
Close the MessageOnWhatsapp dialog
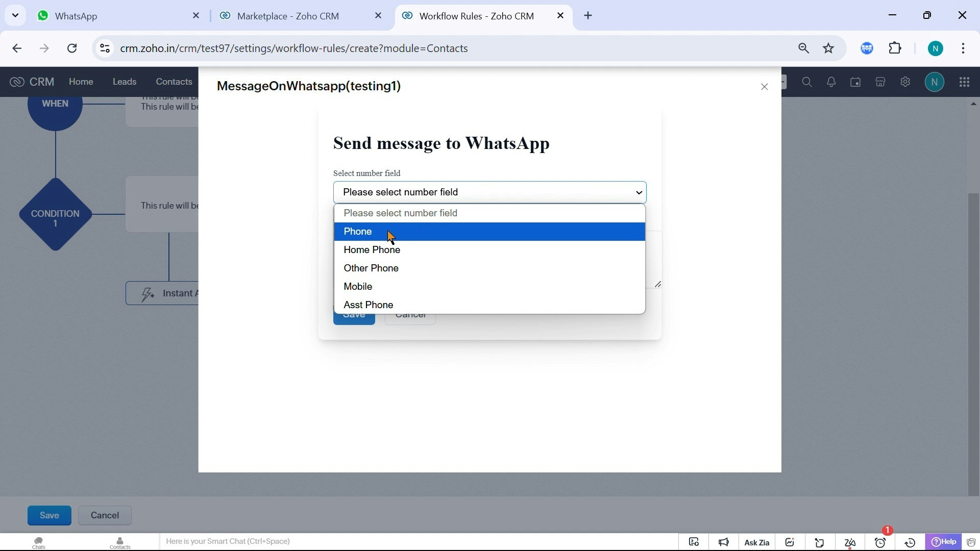(764, 87)
